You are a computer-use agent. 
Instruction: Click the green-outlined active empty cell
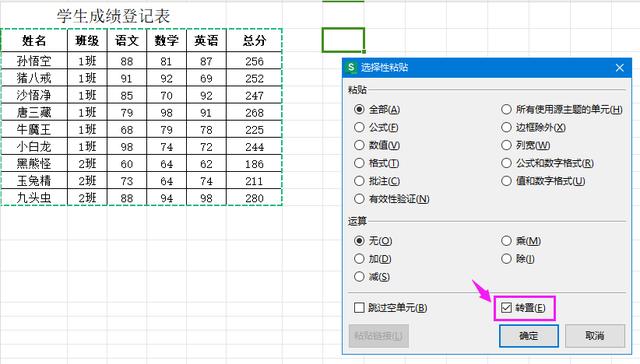pos(343,40)
